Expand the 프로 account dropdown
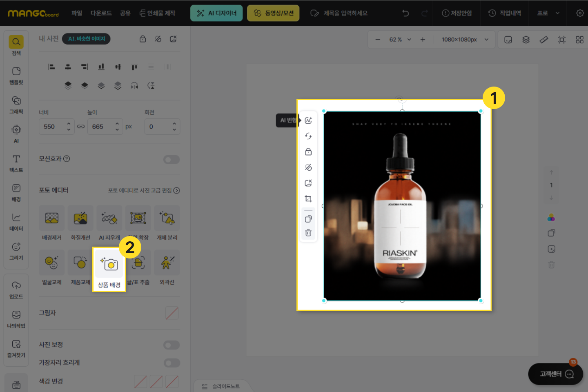Image resolution: width=588 pixels, height=392 pixels. click(x=548, y=13)
